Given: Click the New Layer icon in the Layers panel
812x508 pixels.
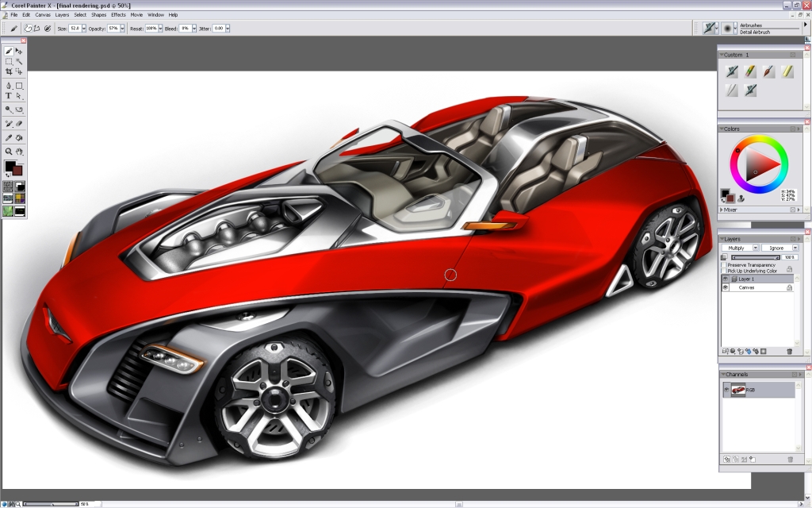Looking at the screenshot, I should tap(726, 351).
